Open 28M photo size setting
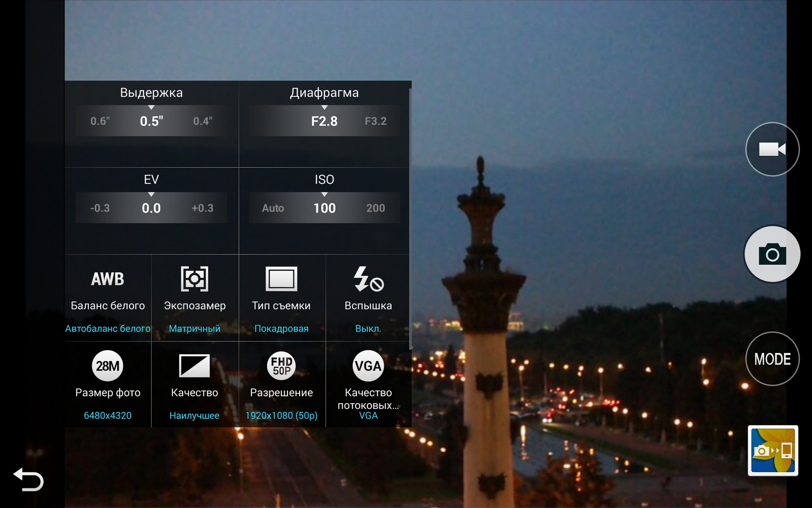 pyautogui.click(x=108, y=366)
